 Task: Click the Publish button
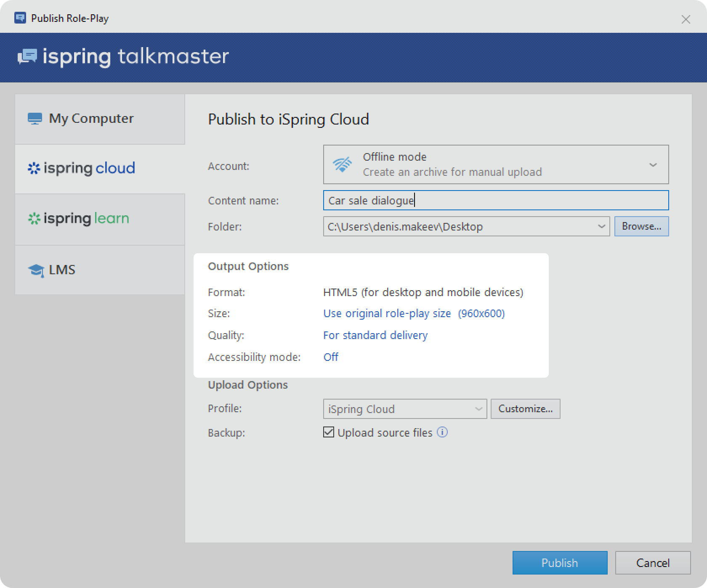tap(560, 563)
